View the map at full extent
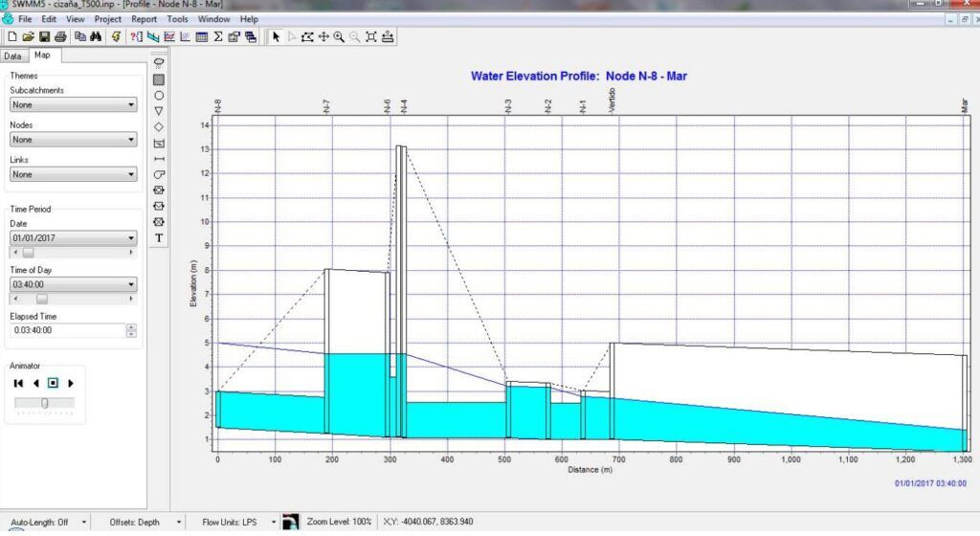Screen dimensions: 980x536 (x=370, y=37)
